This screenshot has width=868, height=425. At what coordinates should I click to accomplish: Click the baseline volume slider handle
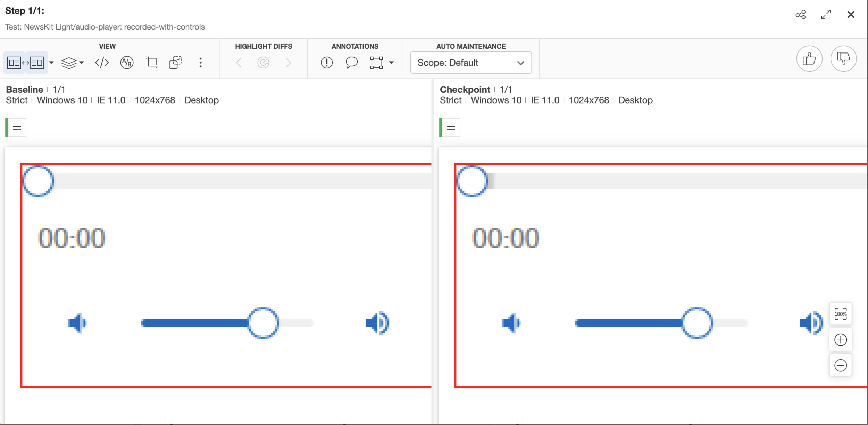point(263,323)
